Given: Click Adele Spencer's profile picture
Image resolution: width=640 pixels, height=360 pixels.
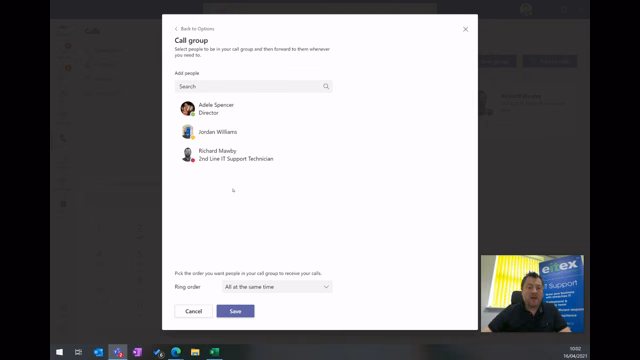Looking at the screenshot, I should click(187, 109).
